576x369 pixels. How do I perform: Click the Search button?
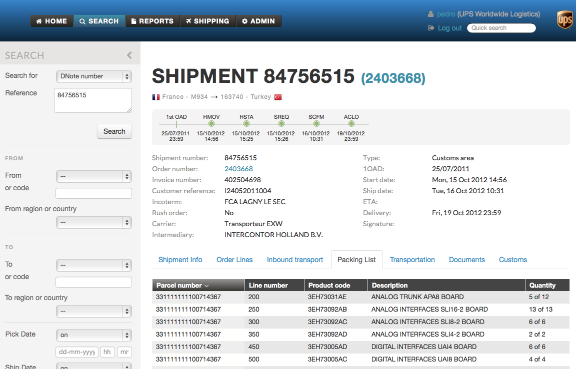click(x=114, y=132)
